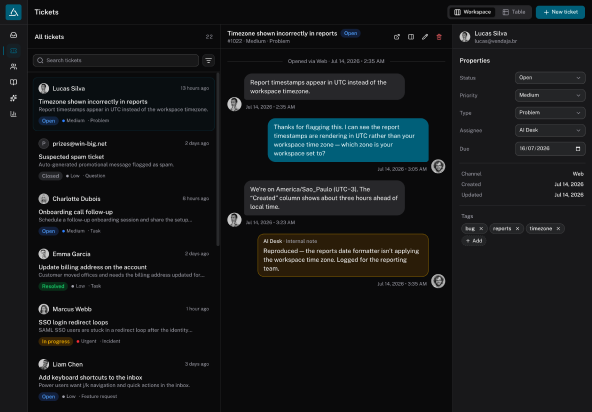This screenshot has height=412, width=592.
Task: Click the timezone tag label
Action: coord(541,228)
